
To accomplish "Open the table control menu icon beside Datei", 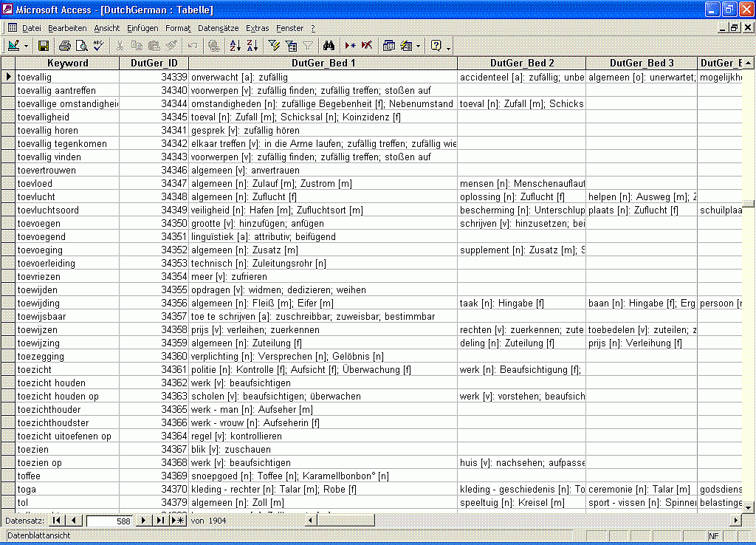I will [x=13, y=28].
